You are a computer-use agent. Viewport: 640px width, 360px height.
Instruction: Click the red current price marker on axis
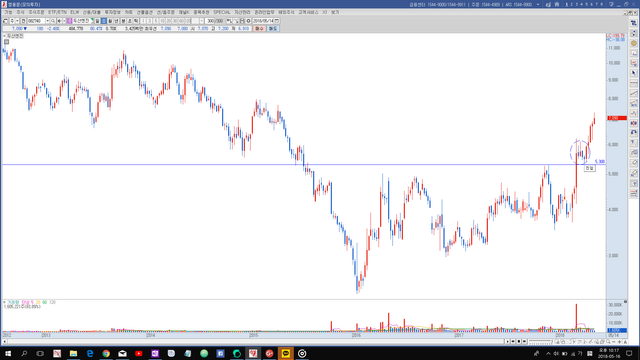coord(617,118)
